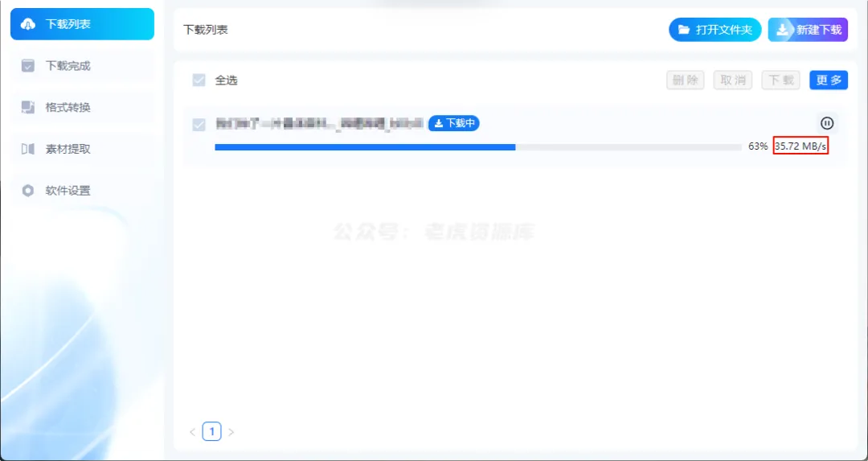Click the 删除 button
The height and width of the screenshot is (461, 868).
(x=686, y=80)
